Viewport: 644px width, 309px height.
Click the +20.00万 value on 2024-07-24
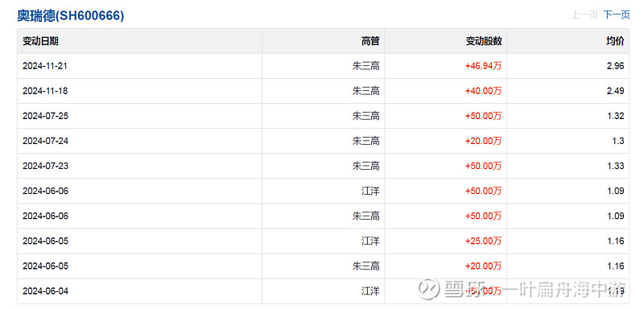pos(483,141)
